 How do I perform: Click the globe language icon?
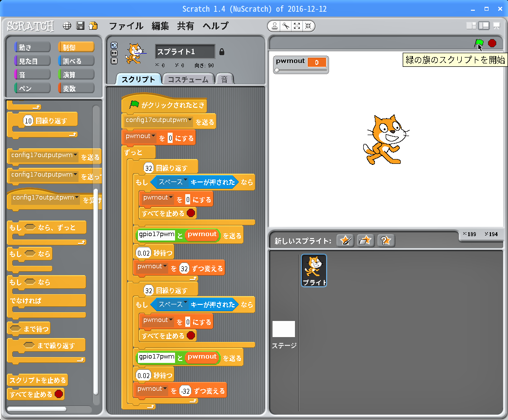pos(68,26)
